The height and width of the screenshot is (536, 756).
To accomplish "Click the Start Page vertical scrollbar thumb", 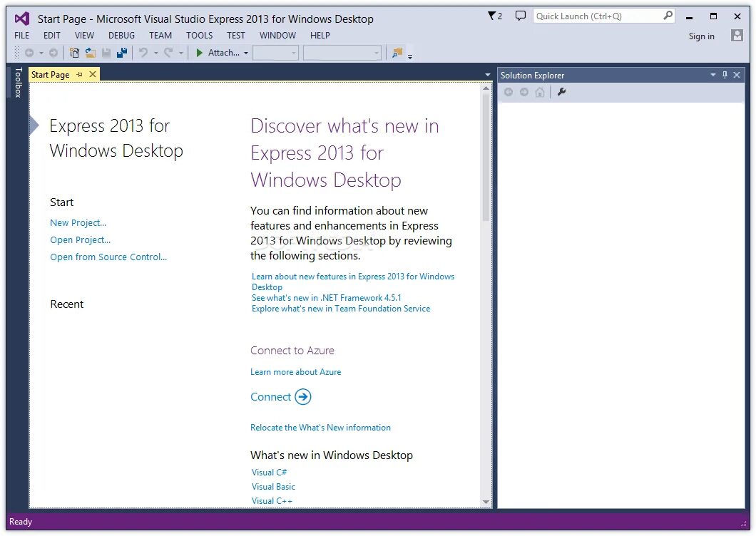I will click(486, 157).
